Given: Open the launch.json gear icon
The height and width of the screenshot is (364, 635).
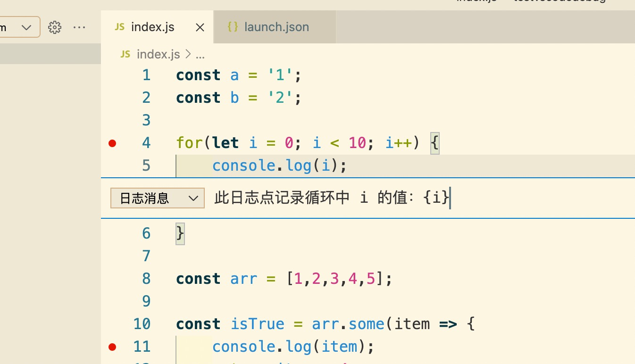Looking at the screenshot, I should point(55,27).
